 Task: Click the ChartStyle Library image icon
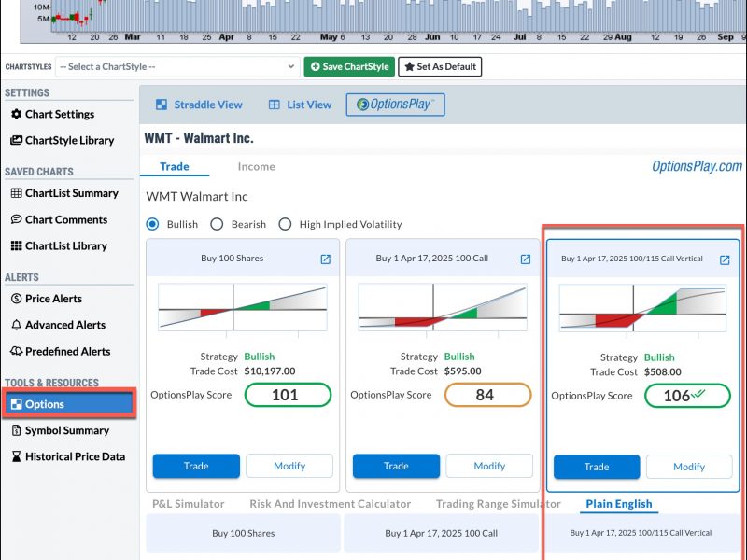(x=16, y=140)
